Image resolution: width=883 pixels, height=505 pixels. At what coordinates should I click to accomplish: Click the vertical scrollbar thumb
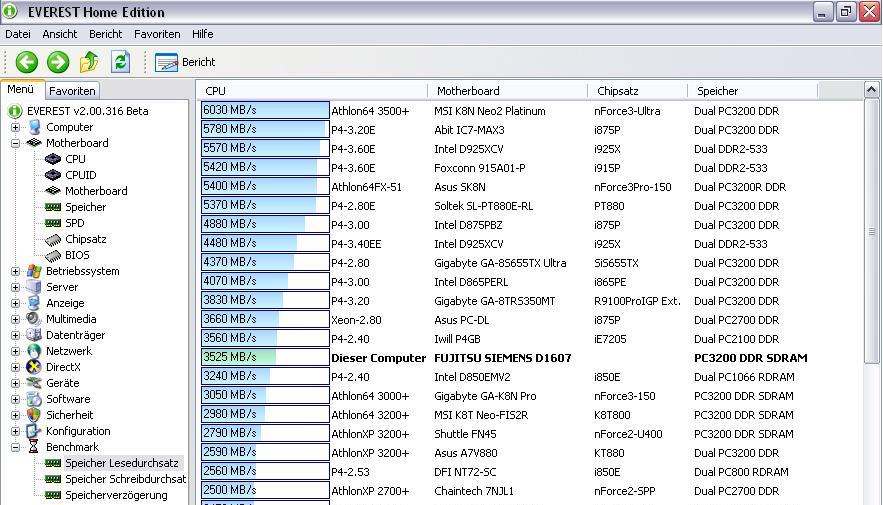click(x=871, y=231)
